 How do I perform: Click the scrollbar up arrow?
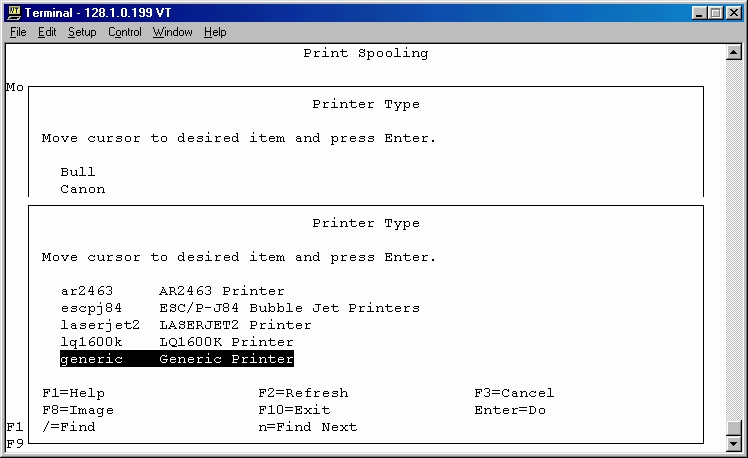point(734,52)
